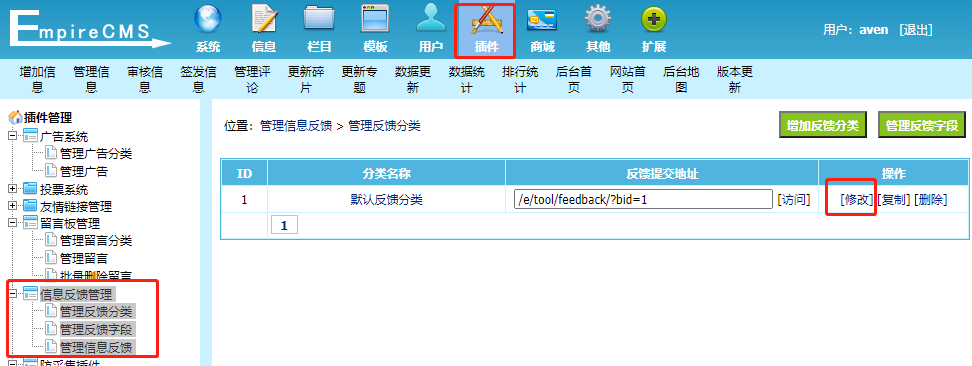
Task: Select the 签发信息 menu item
Action: [x=198, y=80]
